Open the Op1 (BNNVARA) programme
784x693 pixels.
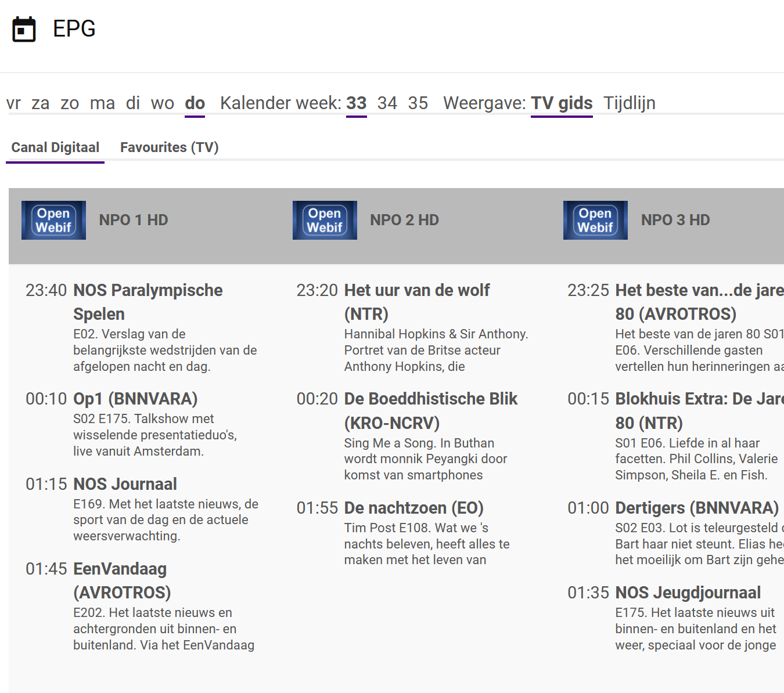point(135,399)
